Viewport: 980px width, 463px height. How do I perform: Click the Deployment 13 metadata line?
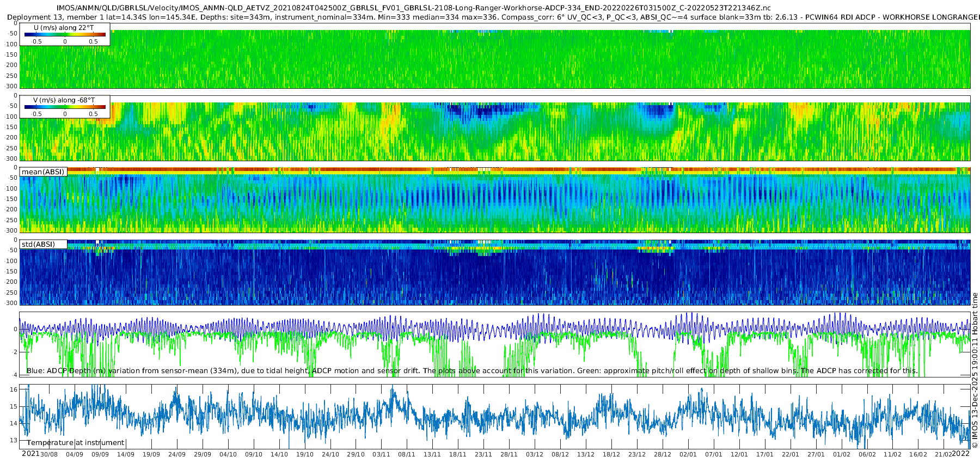click(x=493, y=17)
